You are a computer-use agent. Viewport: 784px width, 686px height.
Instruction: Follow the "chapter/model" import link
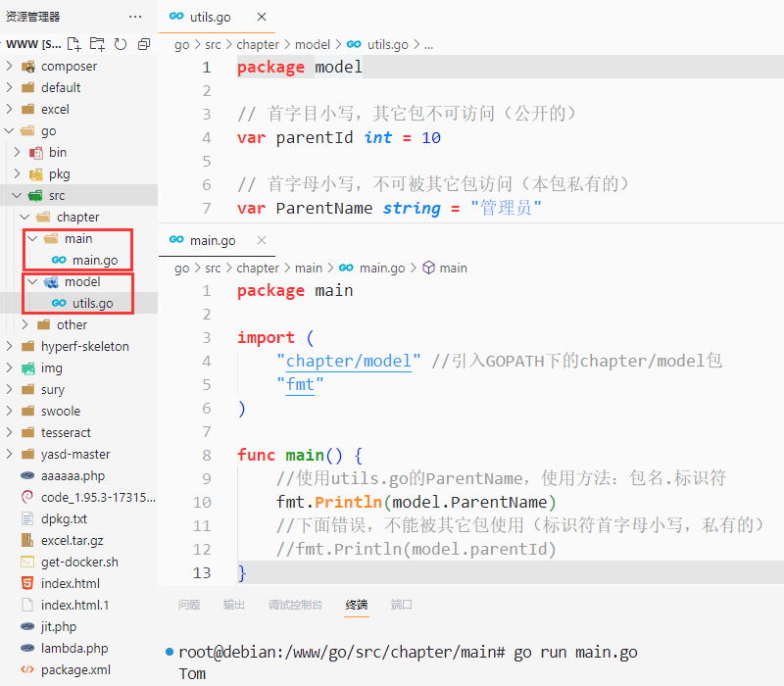(x=349, y=361)
